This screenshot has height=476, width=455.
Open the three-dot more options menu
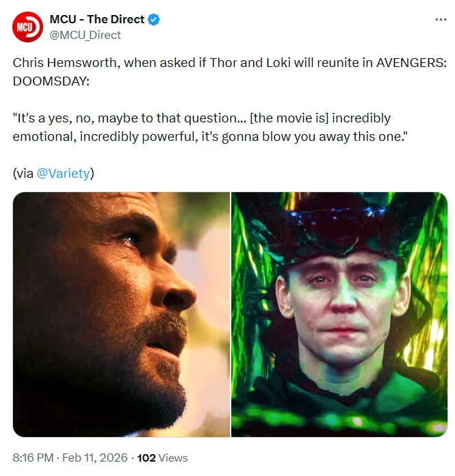(x=441, y=20)
